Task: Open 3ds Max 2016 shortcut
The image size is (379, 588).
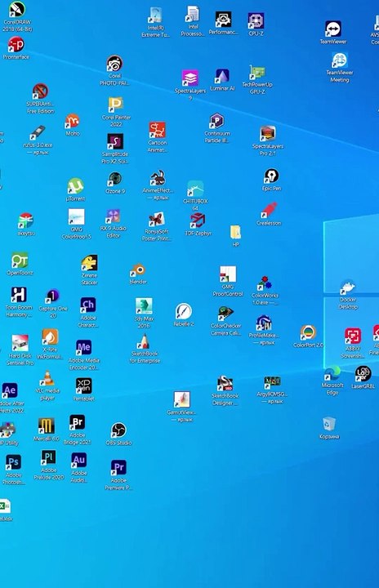Action: [x=144, y=306]
